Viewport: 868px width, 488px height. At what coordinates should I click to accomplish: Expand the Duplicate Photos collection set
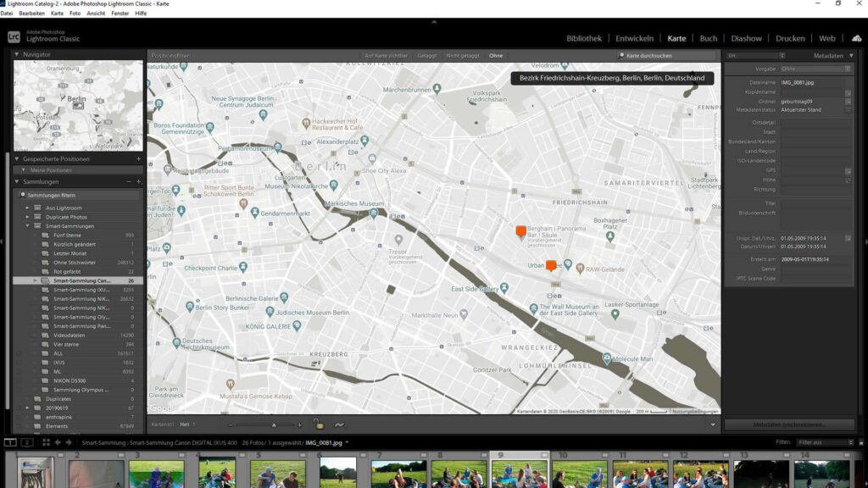(27, 217)
